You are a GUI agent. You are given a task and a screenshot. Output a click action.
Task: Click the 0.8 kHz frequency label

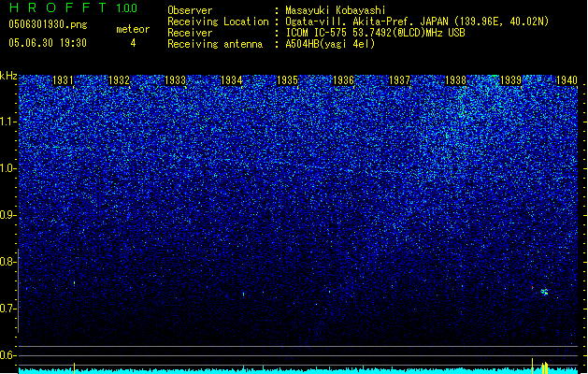(7, 262)
